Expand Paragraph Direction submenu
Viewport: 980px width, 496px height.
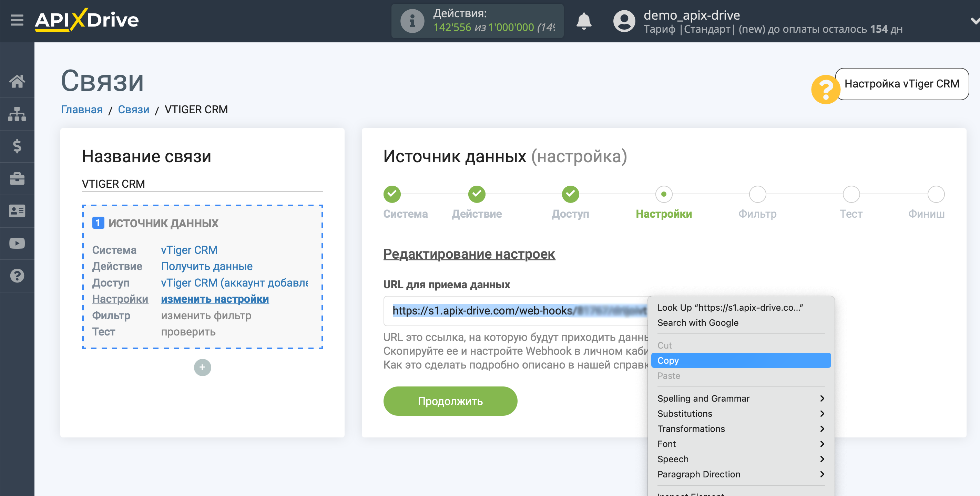point(741,474)
